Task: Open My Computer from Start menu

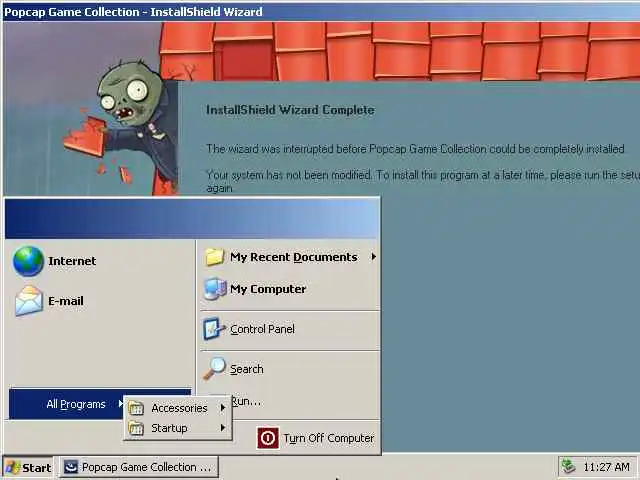Action: coord(290,289)
